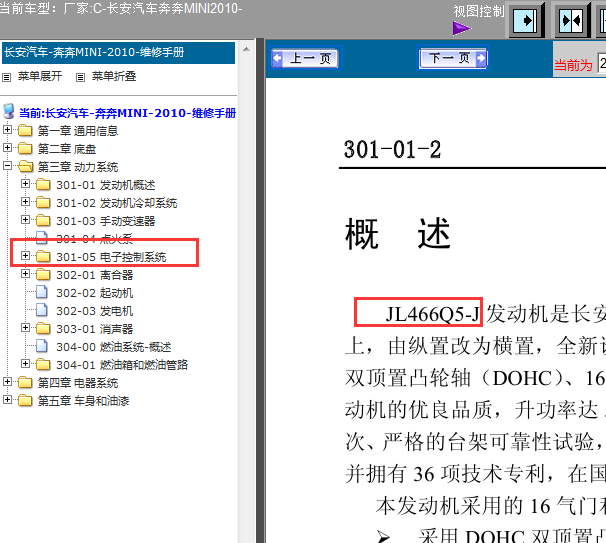Click folder icon of 301-02 发动机冷却系统
The width and height of the screenshot is (606, 543).
coord(43,203)
